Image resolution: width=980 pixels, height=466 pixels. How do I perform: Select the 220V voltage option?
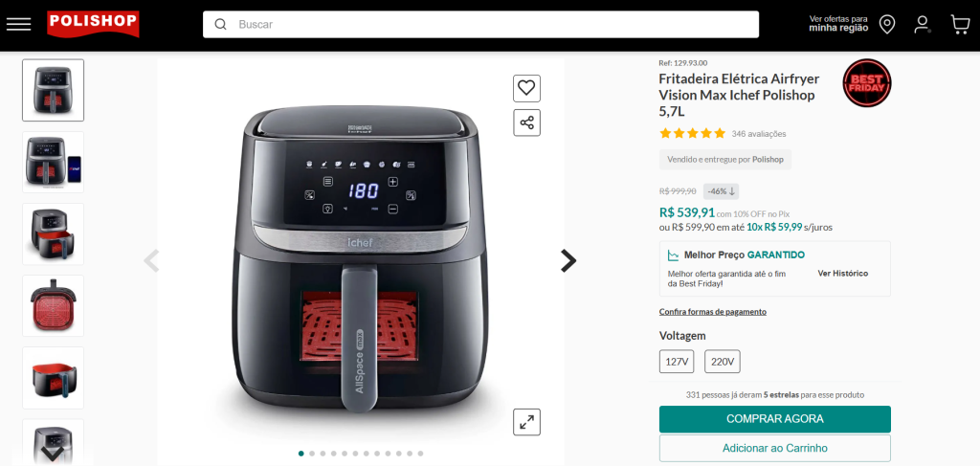tap(722, 362)
